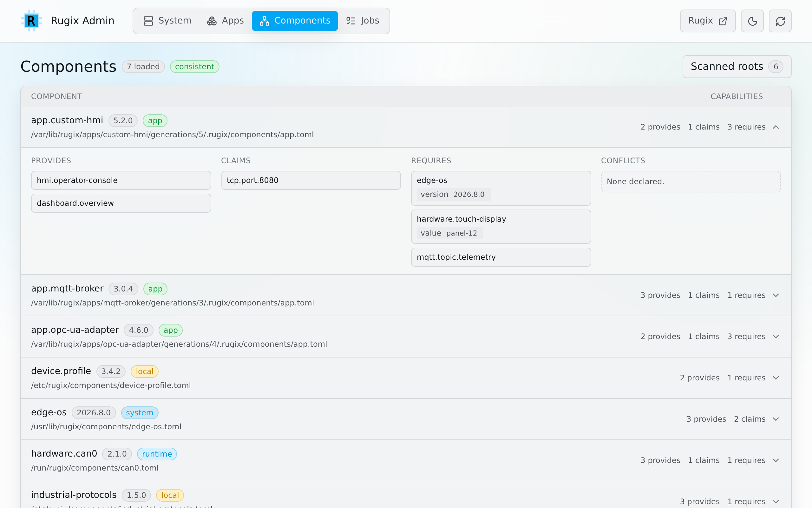Click the refresh icon button
812x508 pixels.
point(780,21)
